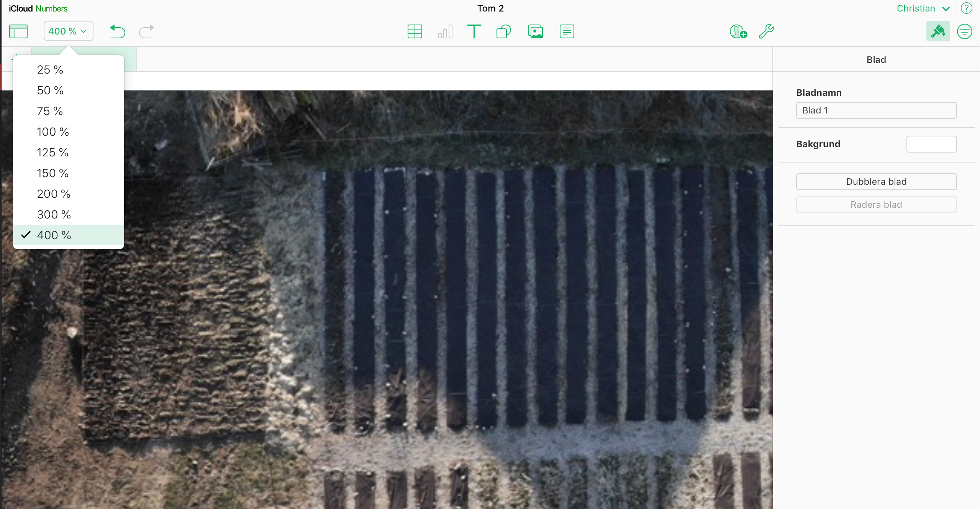Open the Bakgrund color swatch
Screen dimensions: 980x509
931,144
